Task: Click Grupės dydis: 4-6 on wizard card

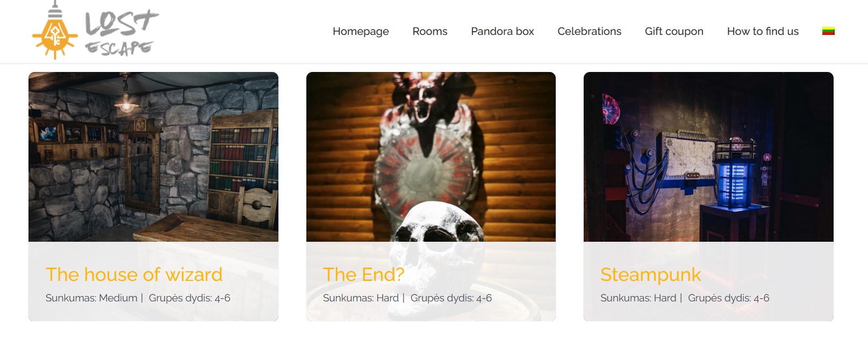Action: click(189, 298)
